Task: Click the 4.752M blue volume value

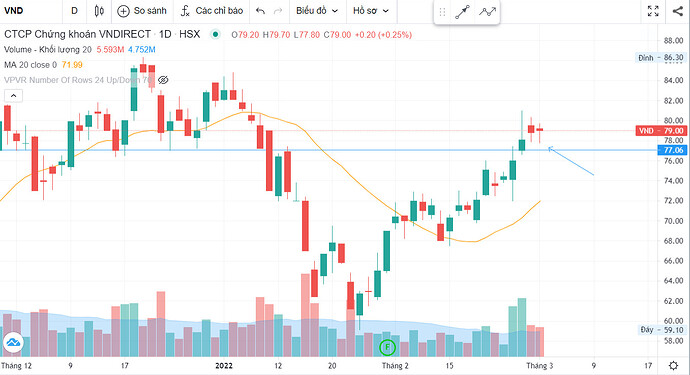Action: pos(142,50)
